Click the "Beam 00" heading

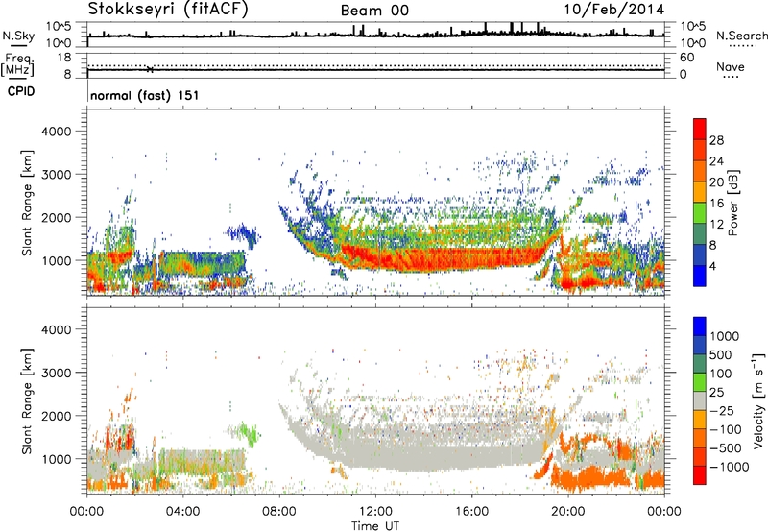[374, 11]
